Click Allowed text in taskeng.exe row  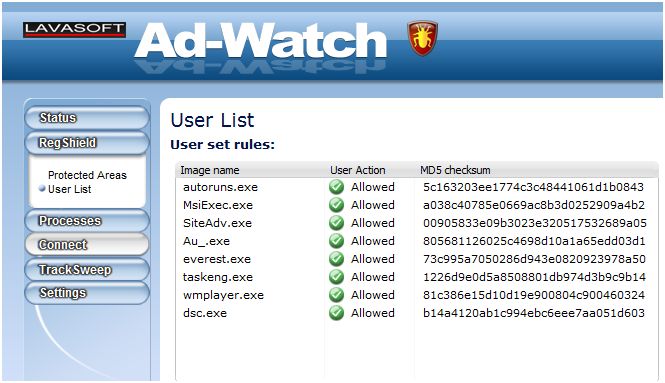click(372, 277)
